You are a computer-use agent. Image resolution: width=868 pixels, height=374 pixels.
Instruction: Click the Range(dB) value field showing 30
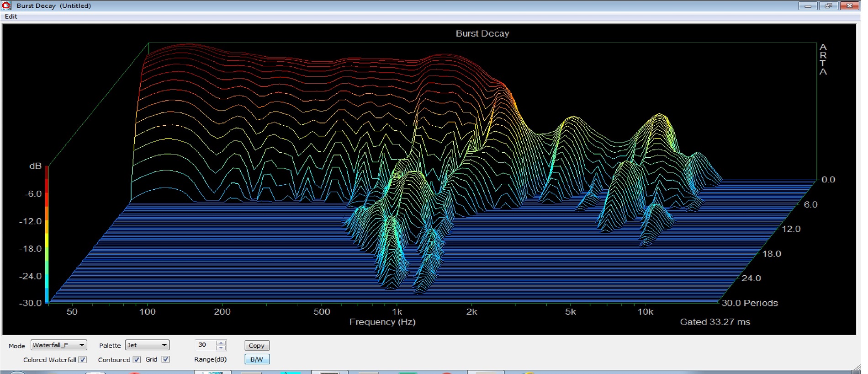point(205,345)
